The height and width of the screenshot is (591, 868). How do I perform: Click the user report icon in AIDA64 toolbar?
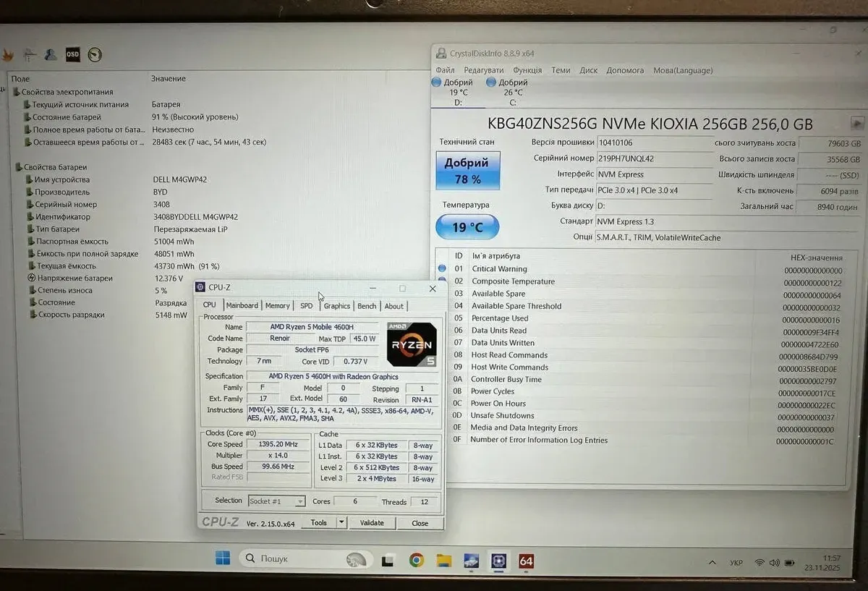pos(51,54)
